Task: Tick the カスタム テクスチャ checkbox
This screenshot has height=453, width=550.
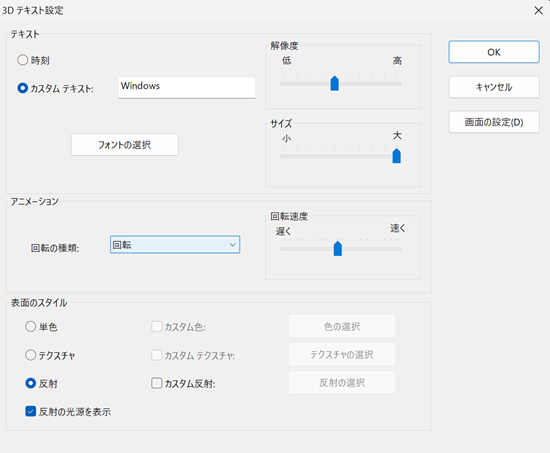Action: [x=156, y=355]
